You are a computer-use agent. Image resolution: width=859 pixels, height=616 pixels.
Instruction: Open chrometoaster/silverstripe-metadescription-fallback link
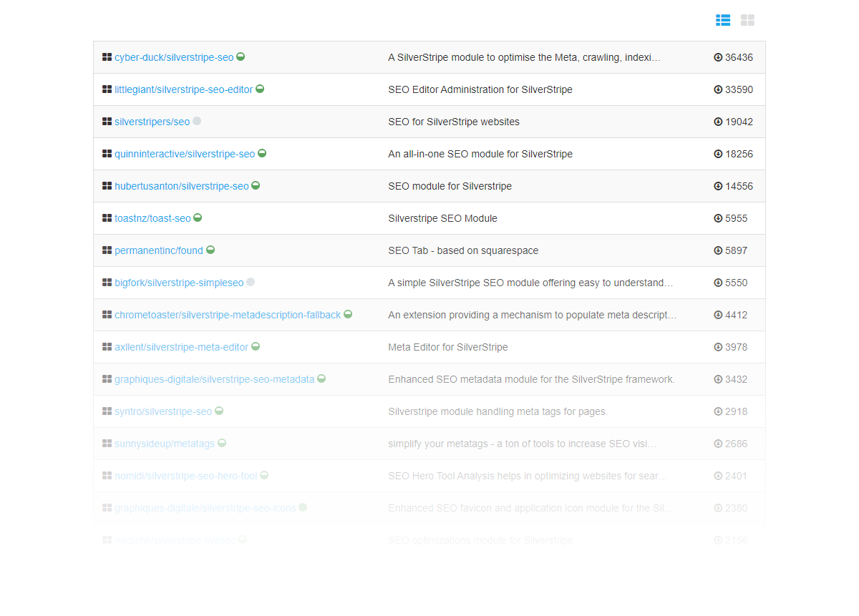(228, 315)
